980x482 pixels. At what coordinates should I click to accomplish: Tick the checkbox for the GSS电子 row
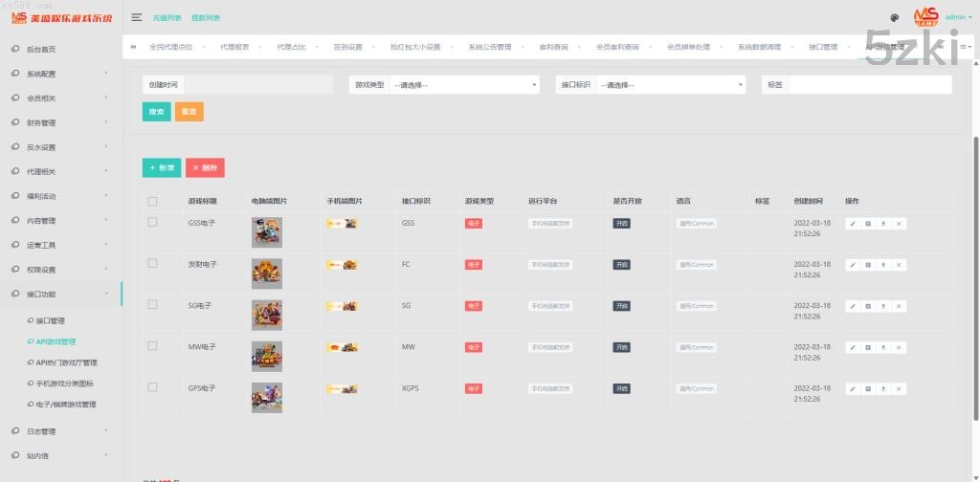point(152,222)
